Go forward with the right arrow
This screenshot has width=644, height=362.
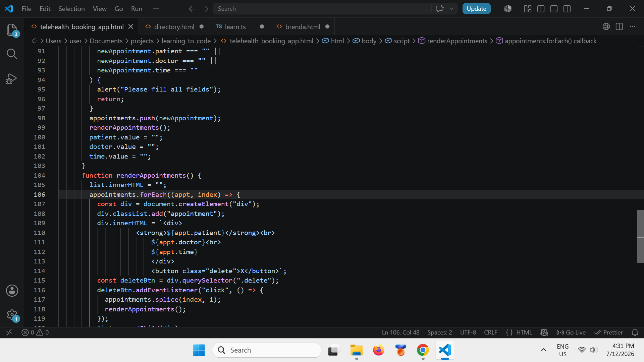205,9
